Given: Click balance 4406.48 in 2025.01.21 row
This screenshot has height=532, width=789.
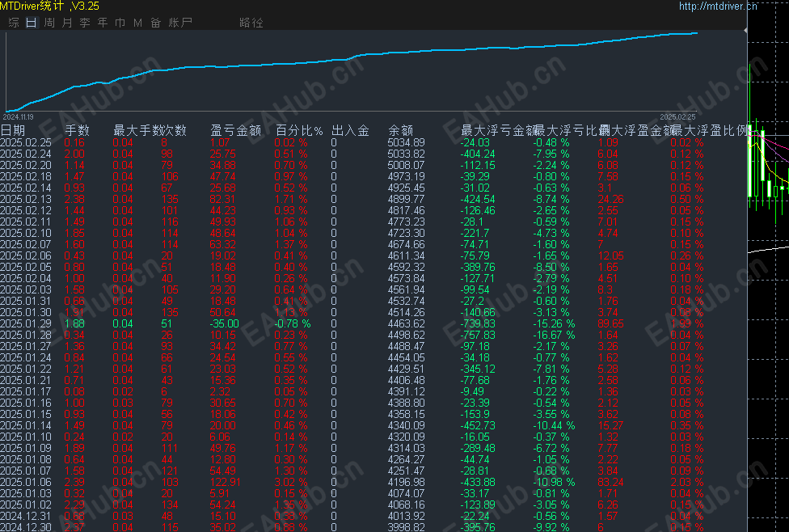Looking at the screenshot, I should tap(406, 381).
